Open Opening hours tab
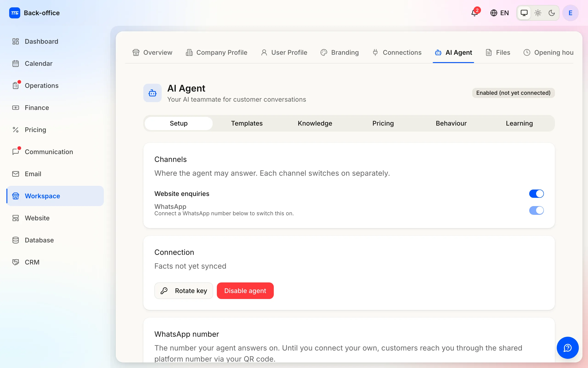The width and height of the screenshot is (588, 368). pyautogui.click(x=548, y=53)
